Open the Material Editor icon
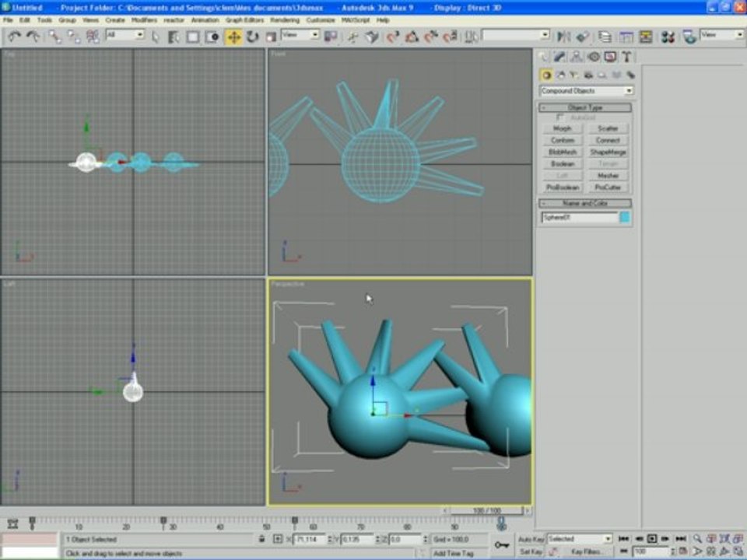747x560 pixels. click(x=668, y=37)
